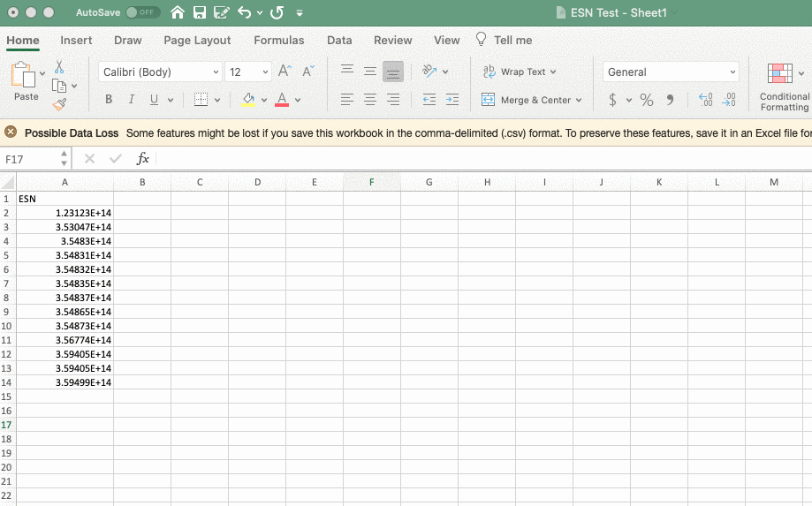Toggle Bold formatting
This screenshot has height=506, width=812.
point(109,99)
